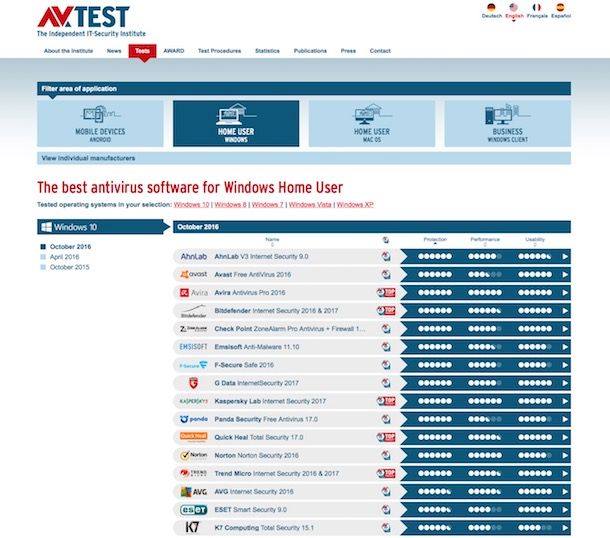Choose the Français flag
The width and height of the screenshot is (610, 538).
pyautogui.click(x=537, y=7)
